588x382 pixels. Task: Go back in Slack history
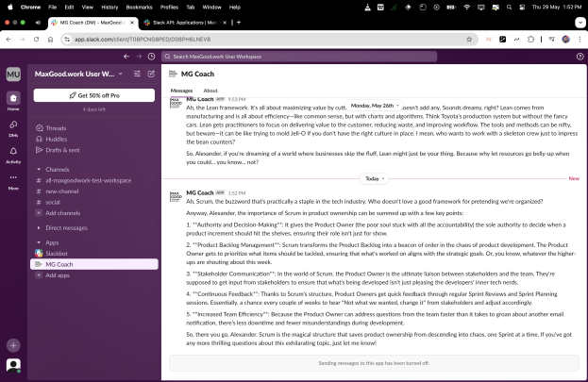pos(126,57)
